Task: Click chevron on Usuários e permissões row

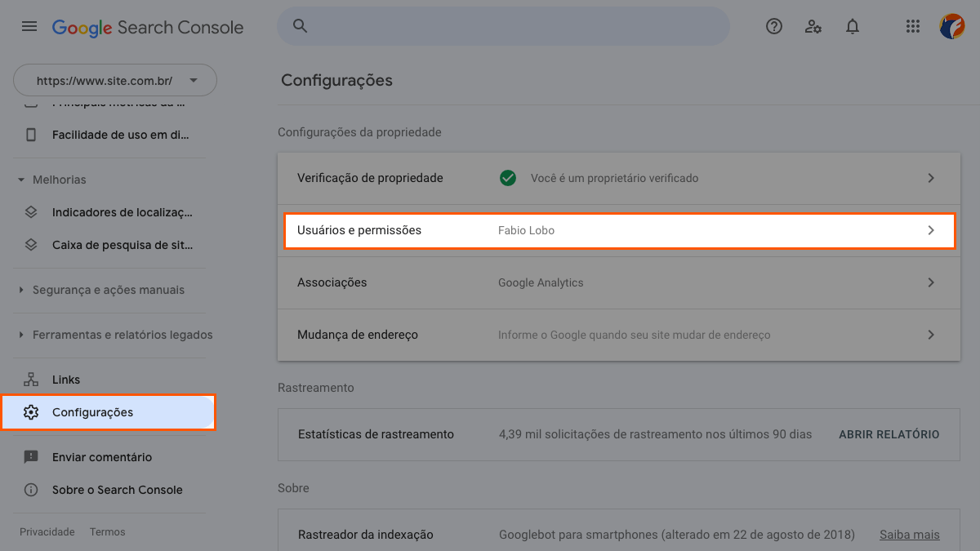Action: click(x=931, y=230)
